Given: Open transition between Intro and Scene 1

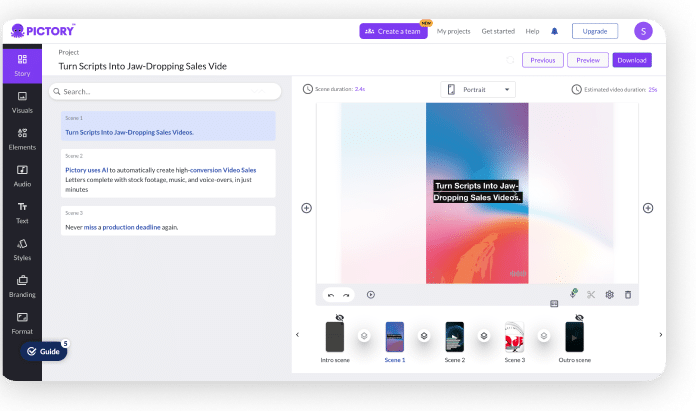Looking at the screenshot, I should click(364, 336).
